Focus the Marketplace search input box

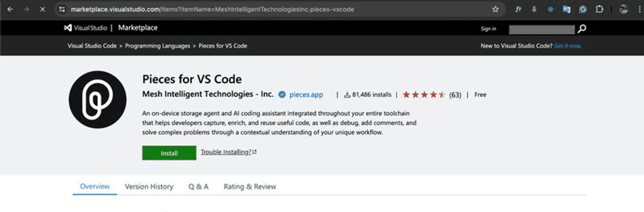[542, 29]
